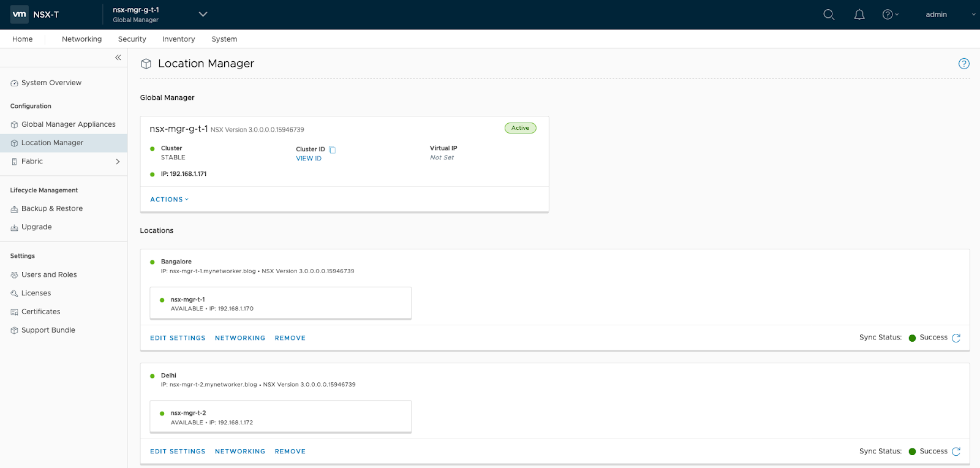Click the notifications bell icon

coord(859,15)
